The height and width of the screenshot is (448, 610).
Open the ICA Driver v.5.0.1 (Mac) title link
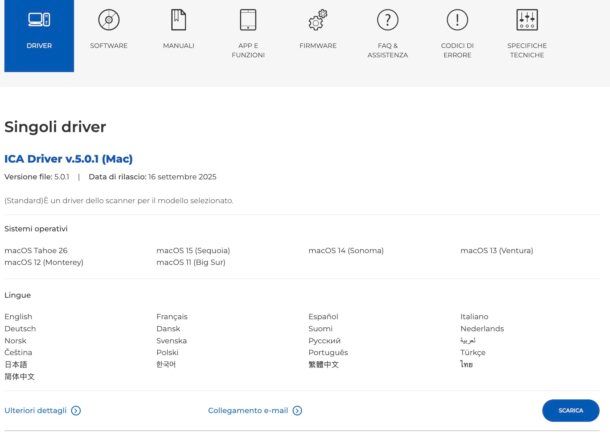68,158
